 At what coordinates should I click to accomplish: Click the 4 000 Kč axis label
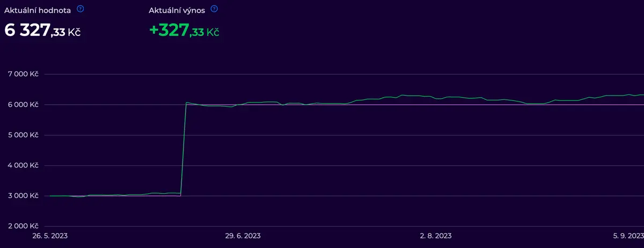point(24,165)
